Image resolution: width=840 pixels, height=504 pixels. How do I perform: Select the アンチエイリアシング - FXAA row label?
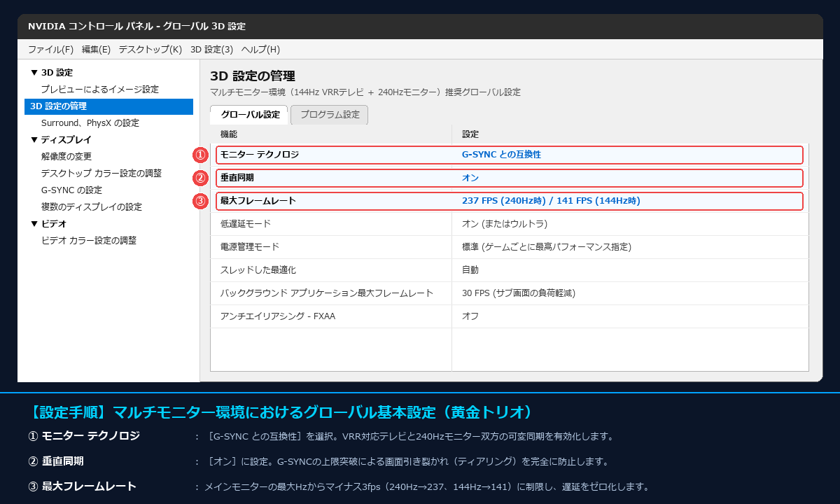click(x=278, y=316)
